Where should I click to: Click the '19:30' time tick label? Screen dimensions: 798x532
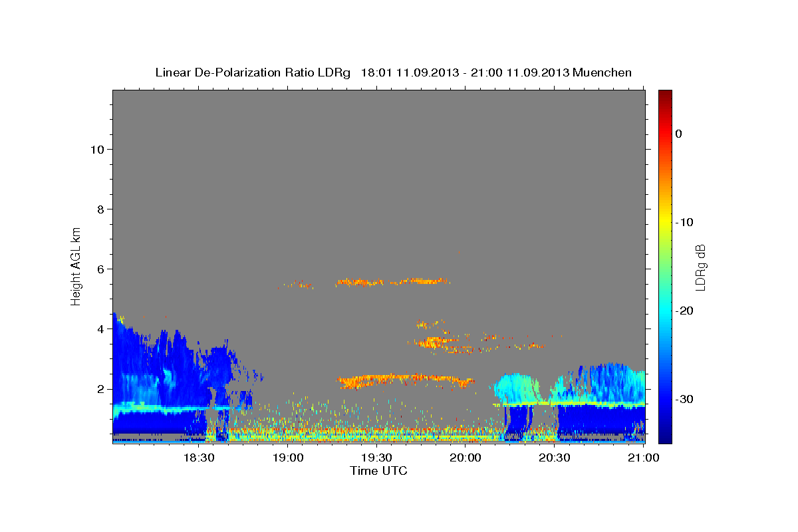point(376,458)
